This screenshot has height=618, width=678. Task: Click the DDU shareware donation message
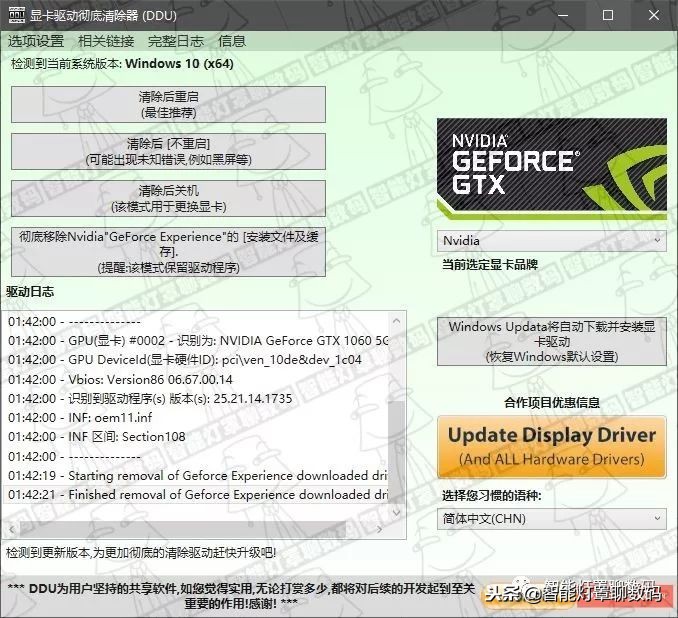pos(241,596)
